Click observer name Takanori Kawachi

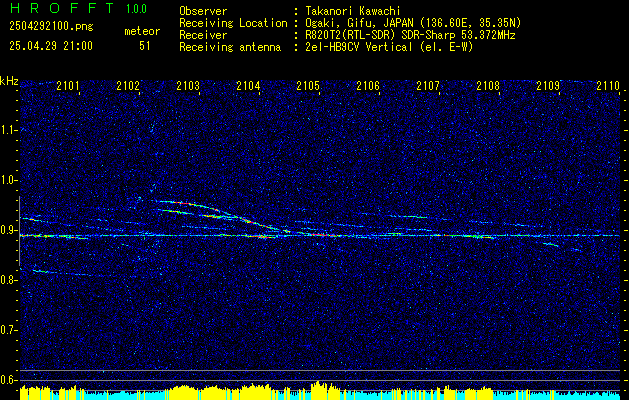tap(353, 11)
